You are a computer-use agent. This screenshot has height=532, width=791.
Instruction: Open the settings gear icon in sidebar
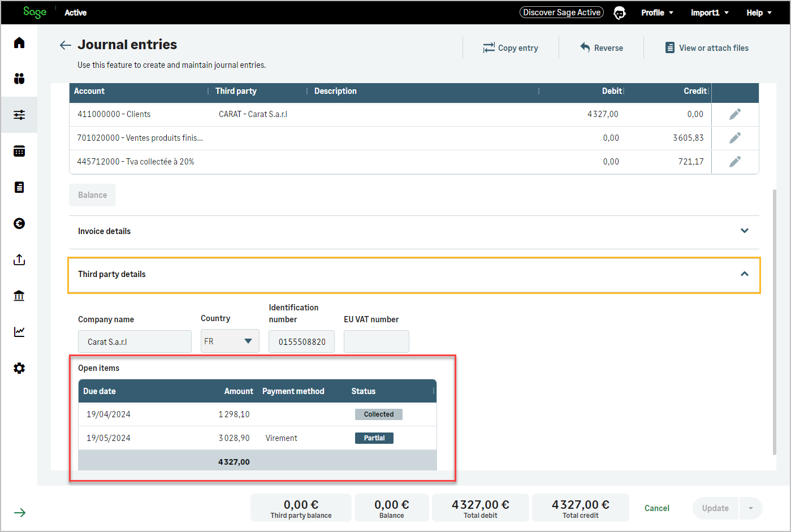[x=19, y=368]
